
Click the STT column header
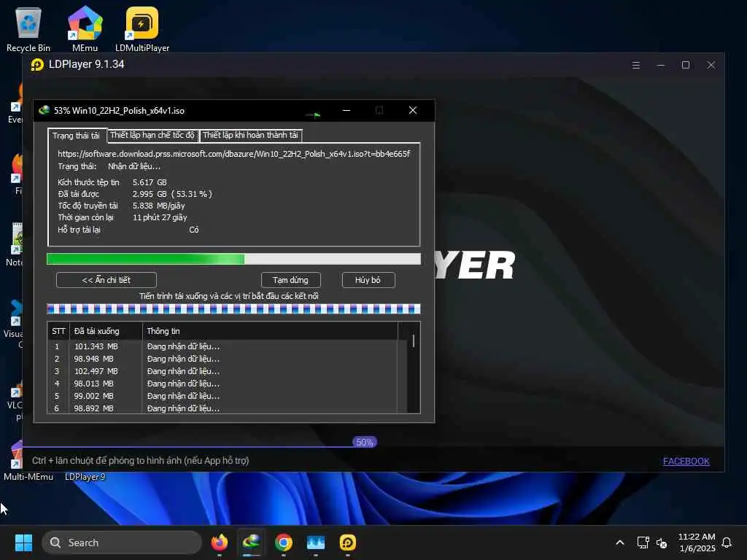(58, 331)
